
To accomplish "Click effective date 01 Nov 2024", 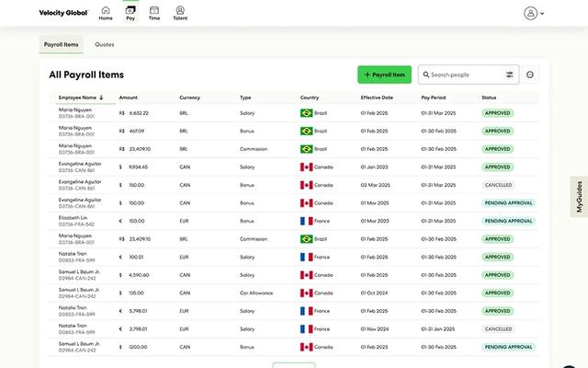I will [x=375, y=329].
